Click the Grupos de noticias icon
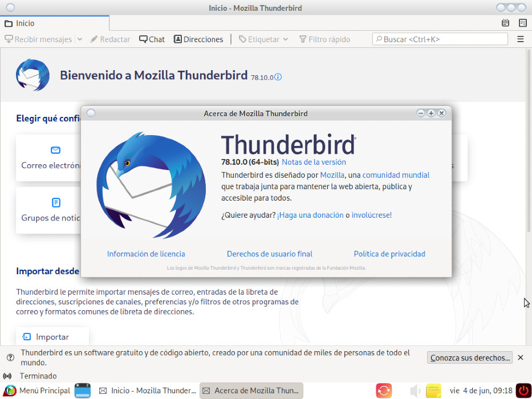Viewport: 532px width, 399px height. (56, 202)
